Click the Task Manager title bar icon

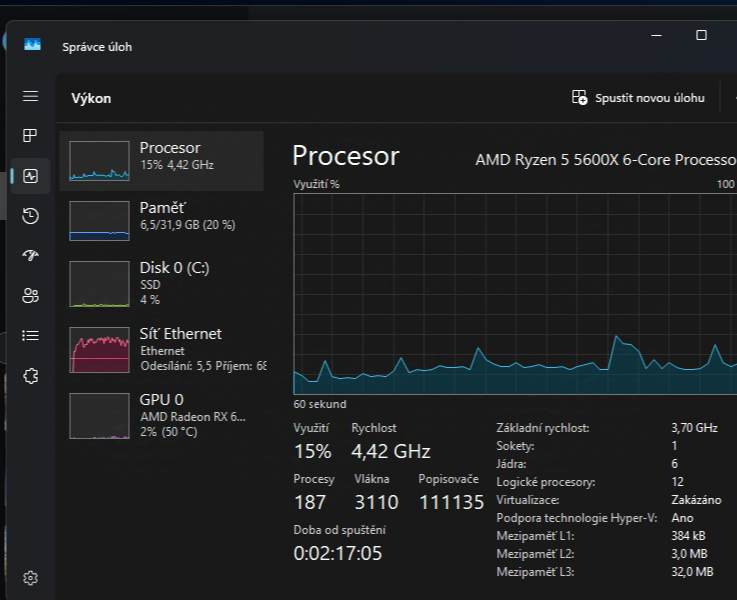(x=32, y=45)
